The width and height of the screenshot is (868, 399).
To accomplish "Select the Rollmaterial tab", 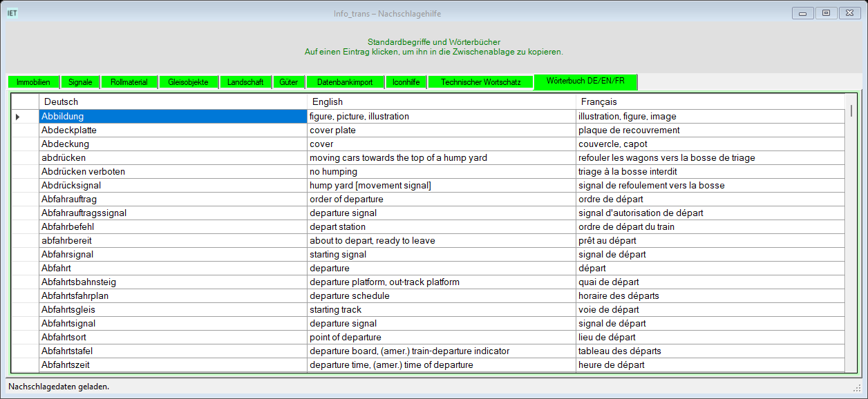I will (129, 82).
